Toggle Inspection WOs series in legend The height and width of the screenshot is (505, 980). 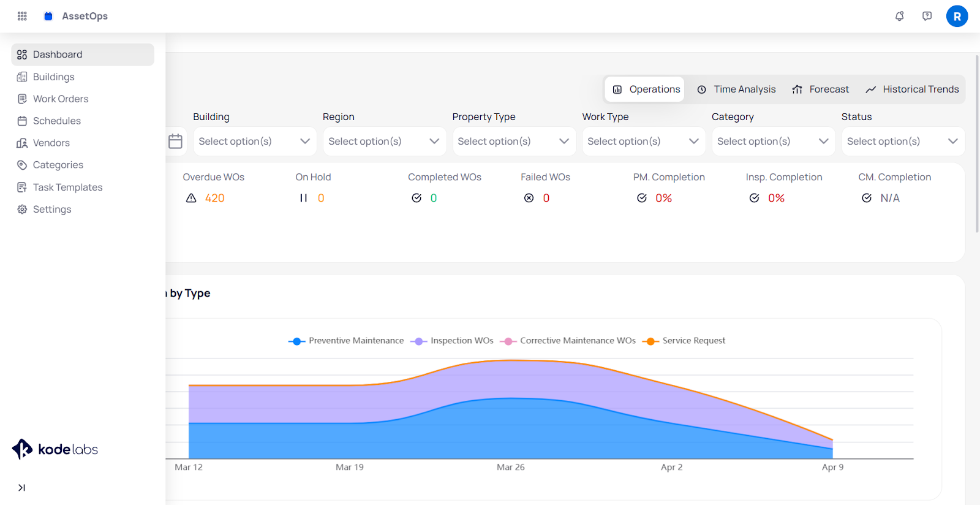coord(452,341)
